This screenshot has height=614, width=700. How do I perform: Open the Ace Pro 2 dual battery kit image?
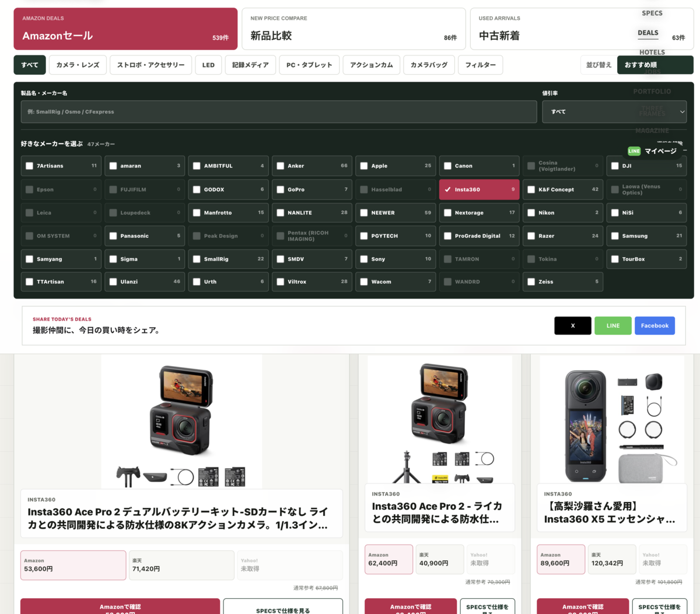coord(182,422)
